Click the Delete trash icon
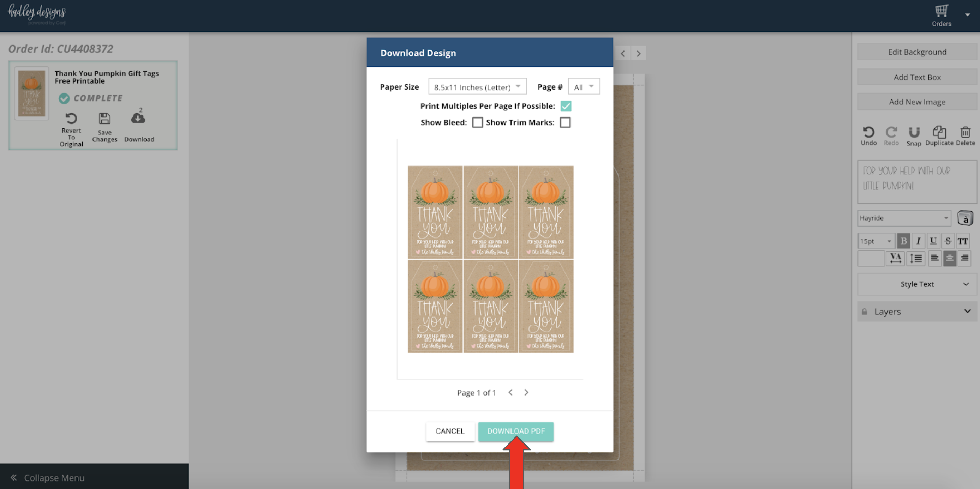Screen dimensions: 980x489 pyautogui.click(x=965, y=132)
